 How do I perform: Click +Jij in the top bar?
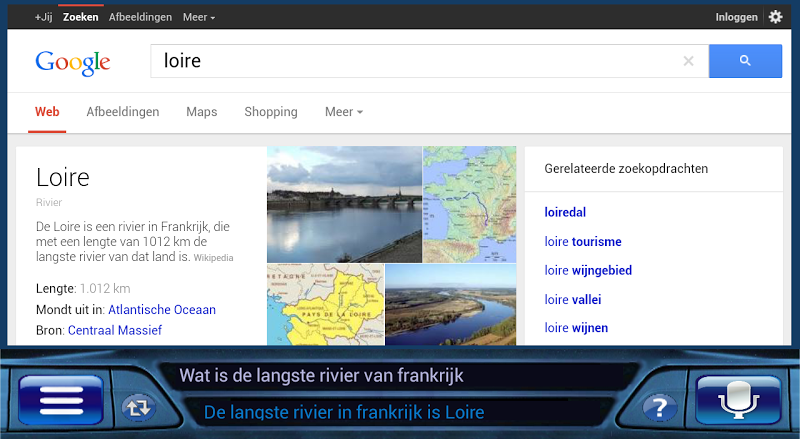pos(43,17)
